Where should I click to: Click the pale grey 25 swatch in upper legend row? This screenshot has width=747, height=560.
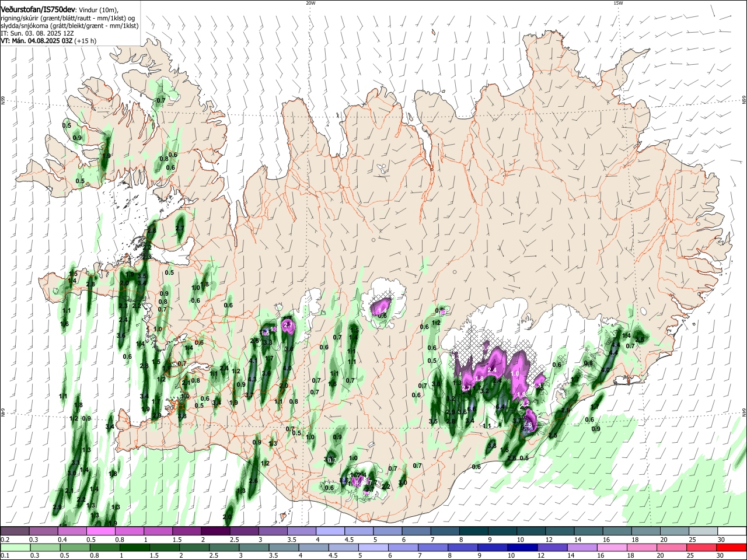point(704,531)
